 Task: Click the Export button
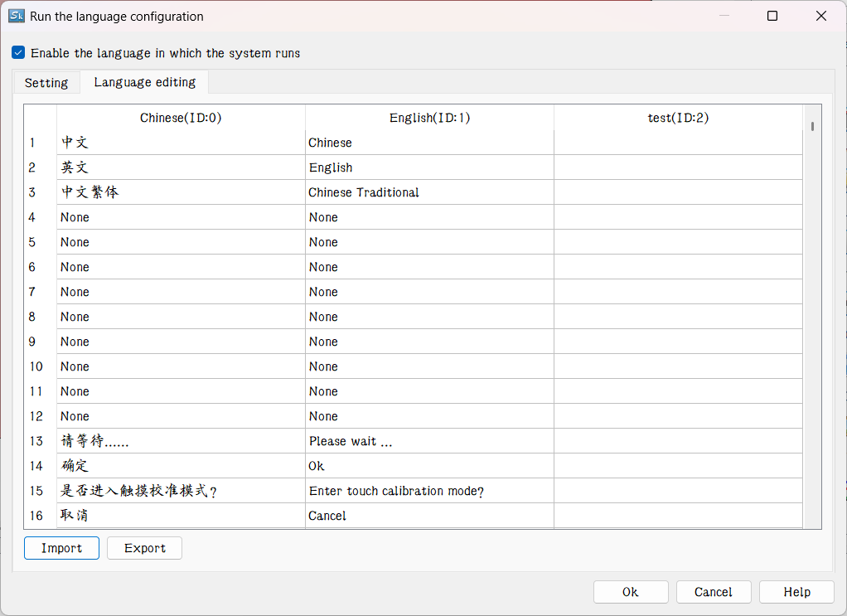tap(144, 548)
